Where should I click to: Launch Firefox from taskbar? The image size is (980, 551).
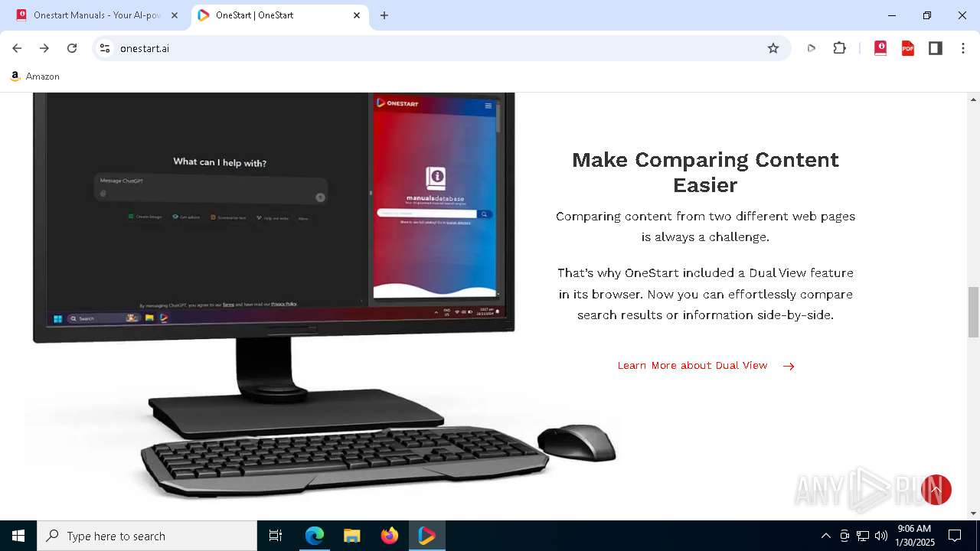click(x=389, y=536)
